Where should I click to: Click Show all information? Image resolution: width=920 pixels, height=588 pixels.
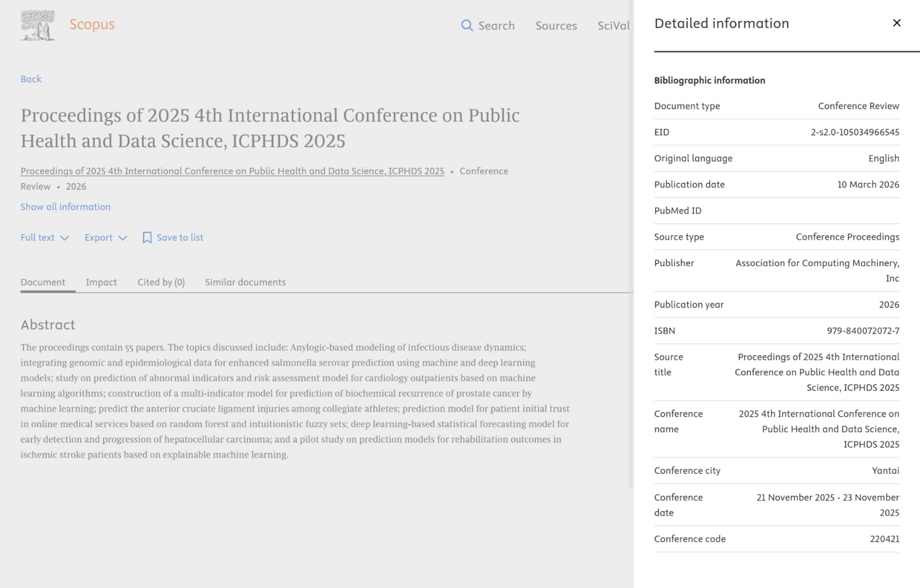point(66,207)
